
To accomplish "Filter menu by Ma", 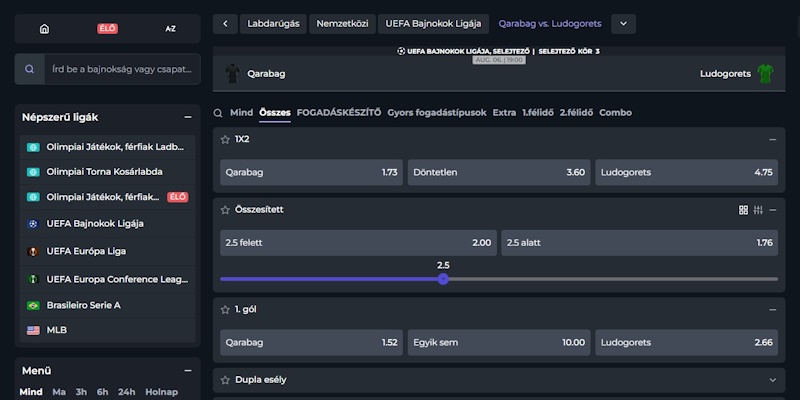I will click(x=59, y=392).
